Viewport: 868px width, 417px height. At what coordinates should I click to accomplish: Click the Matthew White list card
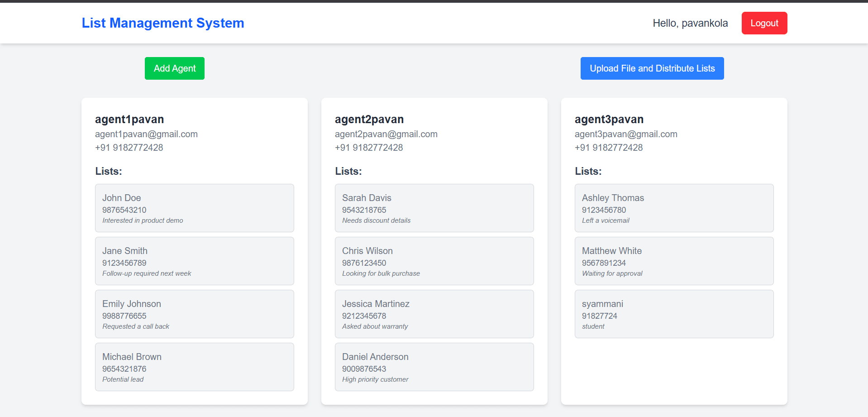coord(674,261)
